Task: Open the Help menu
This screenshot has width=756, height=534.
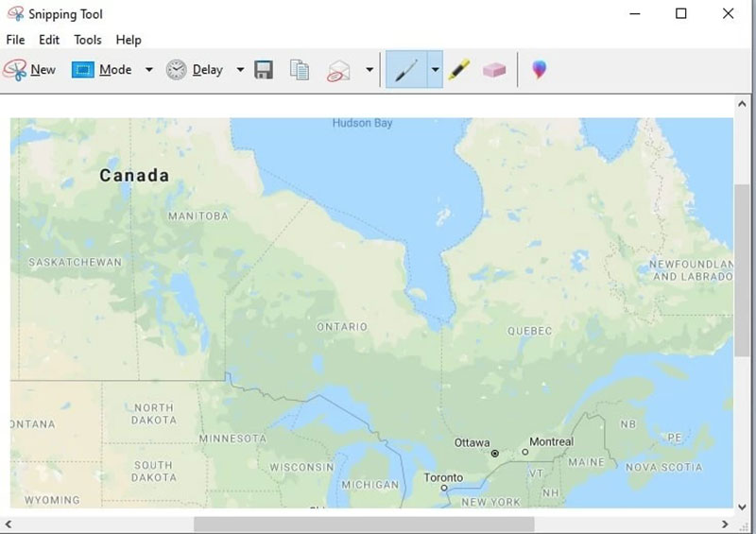Action: pos(129,40)
